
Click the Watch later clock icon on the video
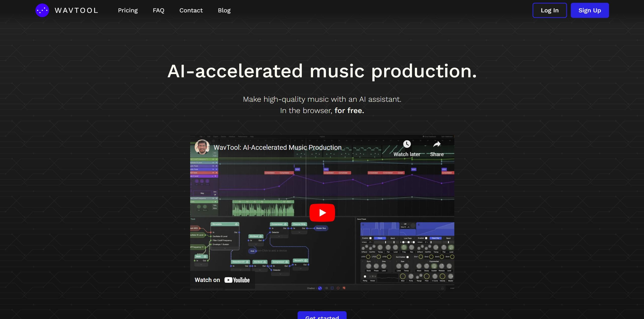click(x=407, y=144)
